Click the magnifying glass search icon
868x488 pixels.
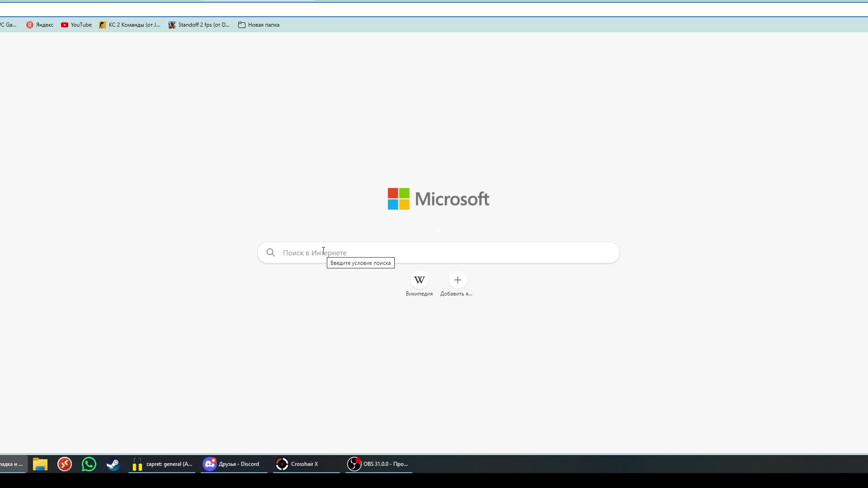(x=270, y=253)
